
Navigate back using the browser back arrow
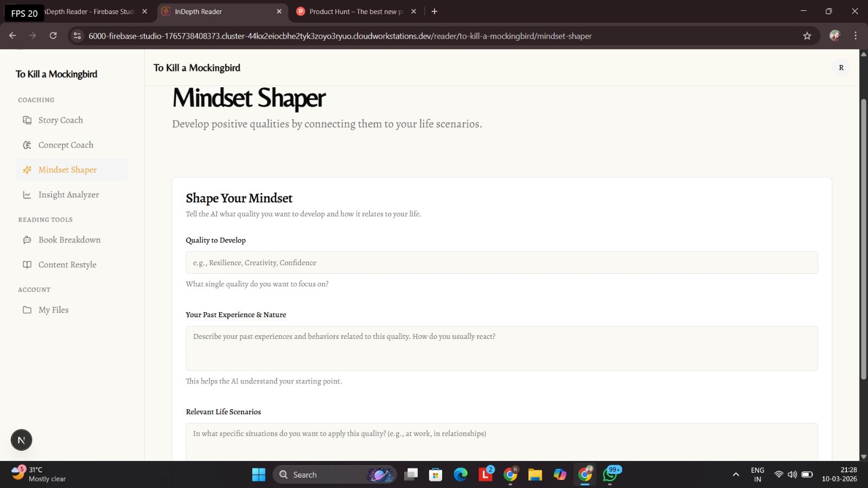click(12, 35)
